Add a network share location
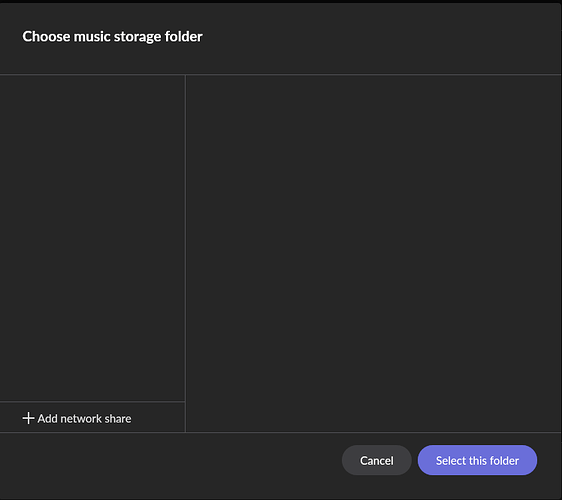 pyautogui.click(x=77, y=418)
